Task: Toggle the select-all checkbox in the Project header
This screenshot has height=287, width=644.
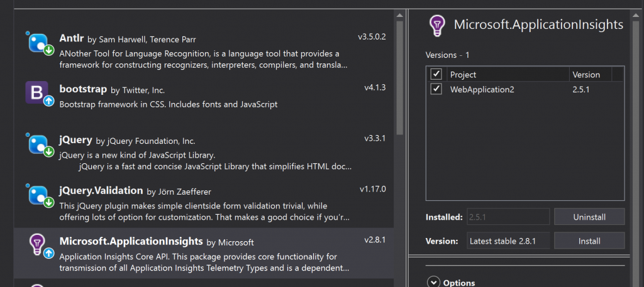Action: coord(436,74)
